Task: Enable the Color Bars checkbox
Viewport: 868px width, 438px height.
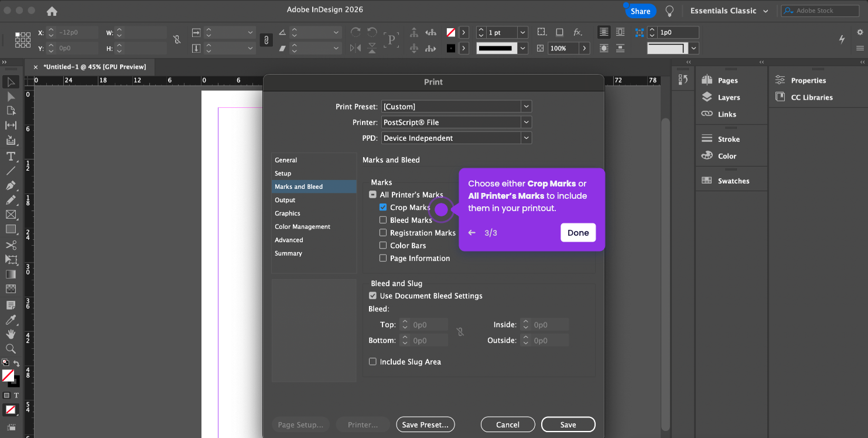Action: 383,246
